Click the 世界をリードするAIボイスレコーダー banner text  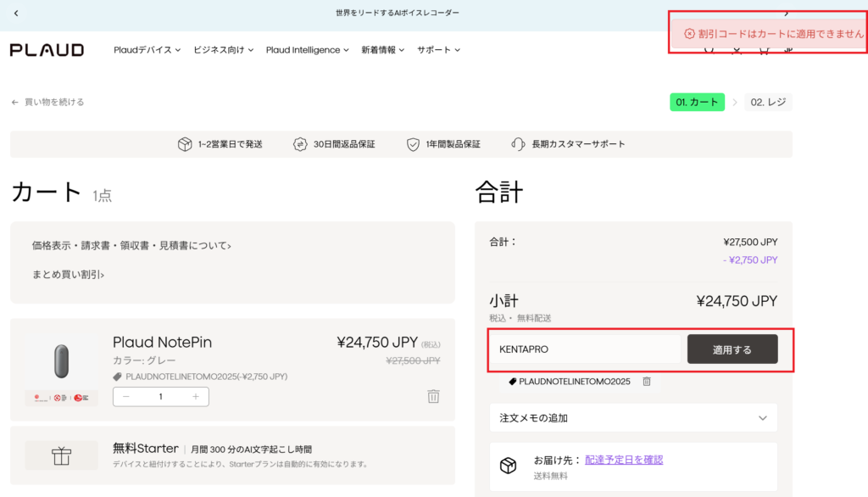coord(398,13)
